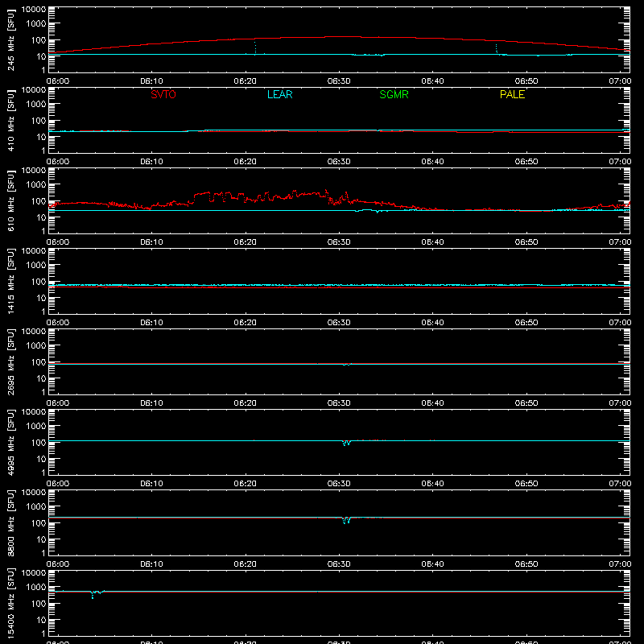644x644 pixels.
Task: Click the 10 tick on 1415 MHz axis
Action: click(42, 298)
